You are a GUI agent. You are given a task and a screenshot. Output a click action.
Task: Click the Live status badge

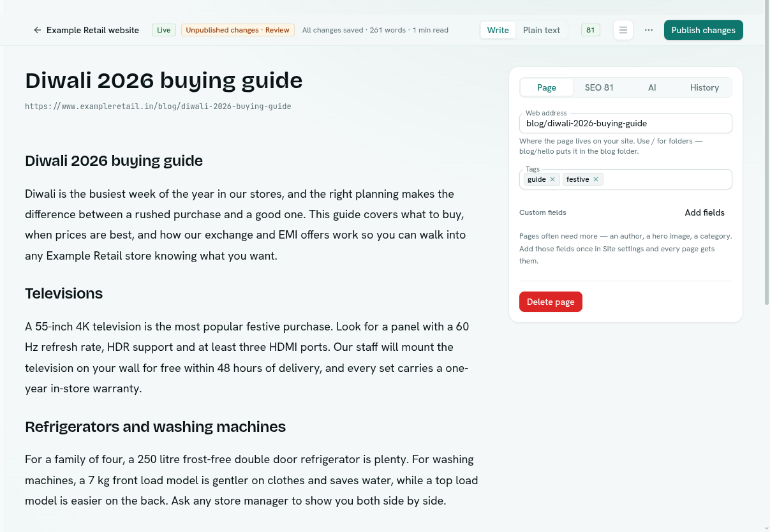coord(164,30)
